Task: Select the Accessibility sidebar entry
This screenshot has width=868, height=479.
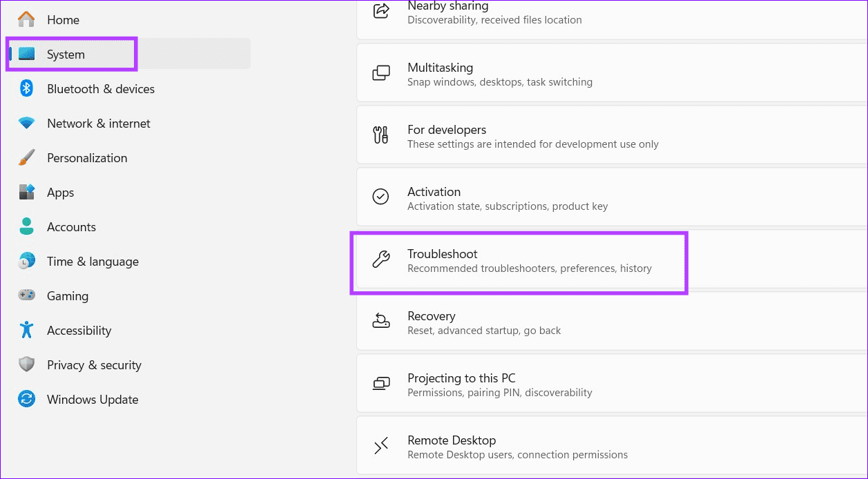Action: tap(79, 330)
